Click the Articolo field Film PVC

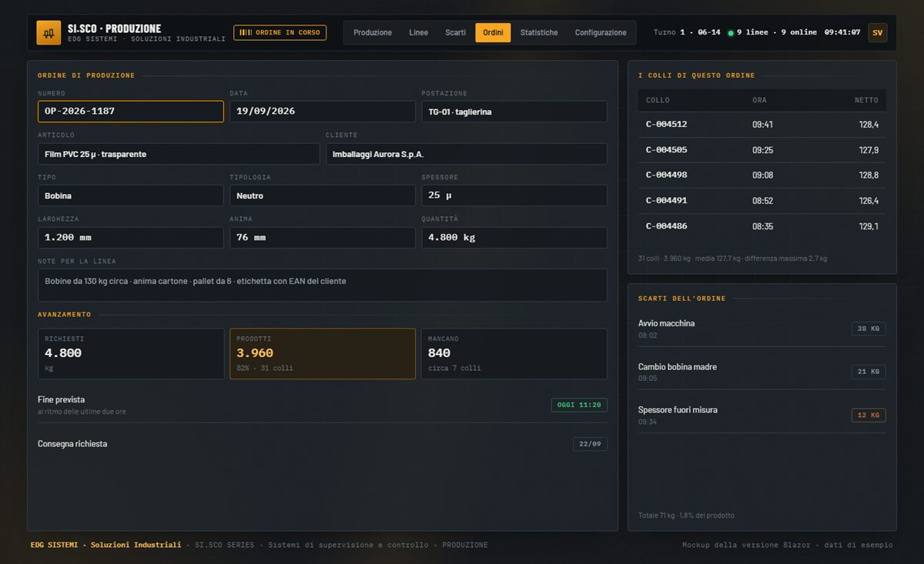tap(179, 154)
